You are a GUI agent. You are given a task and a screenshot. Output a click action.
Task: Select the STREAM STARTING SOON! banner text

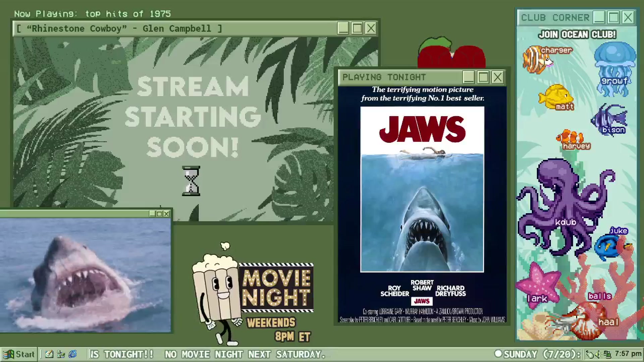192,117
